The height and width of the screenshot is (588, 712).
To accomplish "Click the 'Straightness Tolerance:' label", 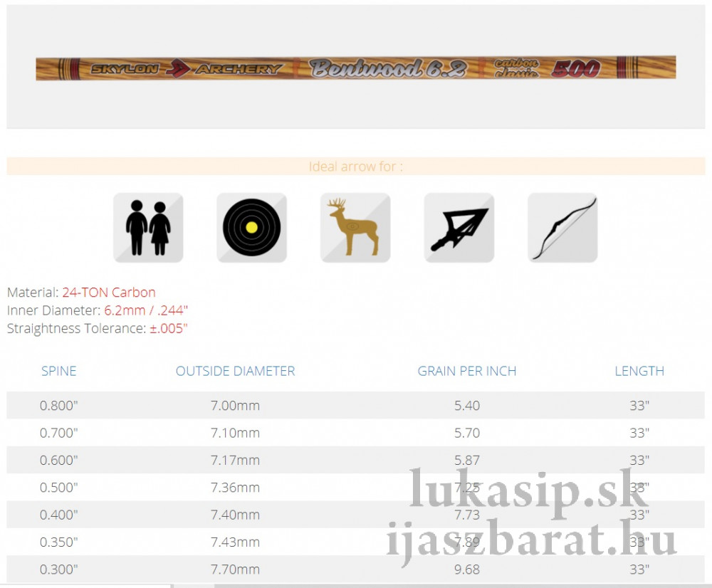I will pyautogui.click(x=76, y=328).
